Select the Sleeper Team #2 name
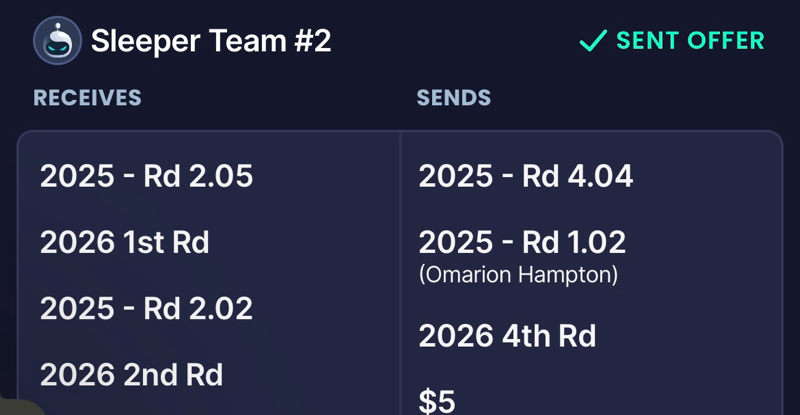800x415 pixels. point(211,41)
